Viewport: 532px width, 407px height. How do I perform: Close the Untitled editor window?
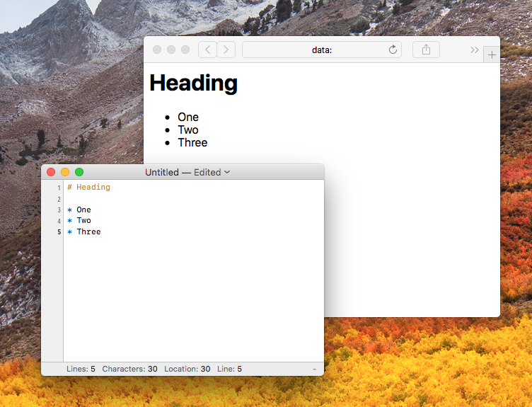pos(51,172)
